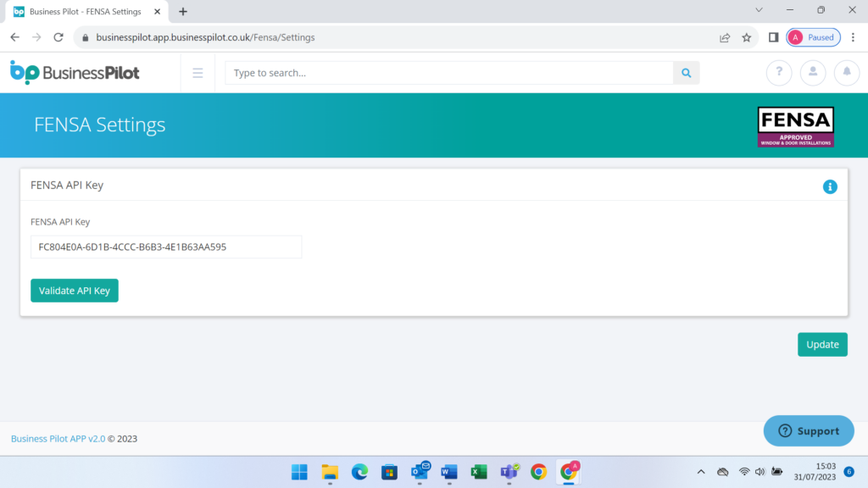
Task: Launch Microsoft Edge from the taskbar
Action: click(x=359, y=472)
